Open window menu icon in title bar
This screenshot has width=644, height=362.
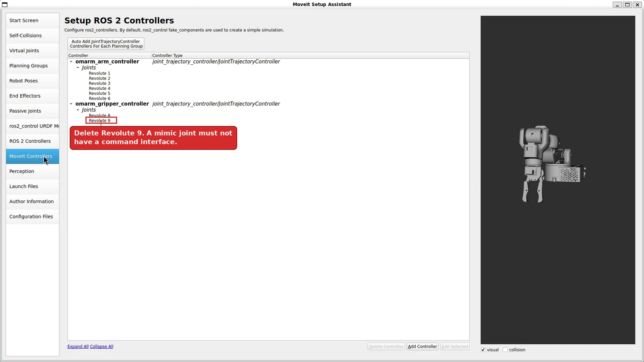click(5, 4)
